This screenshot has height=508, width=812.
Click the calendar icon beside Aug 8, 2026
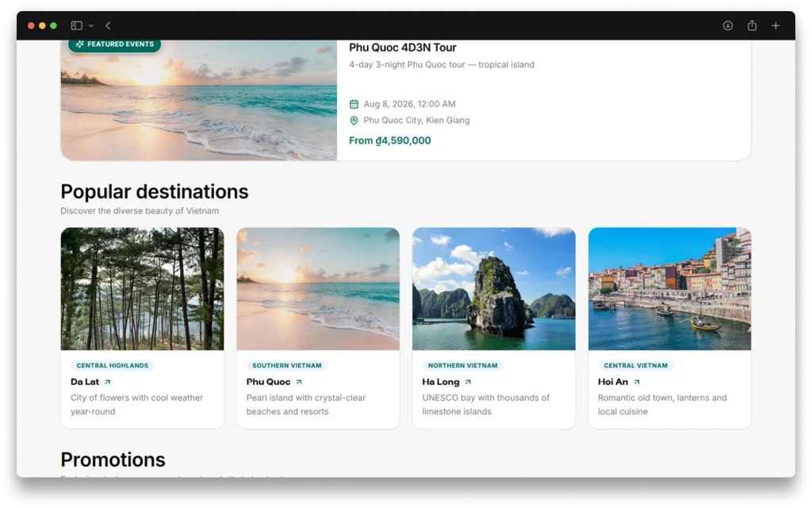(354, 104)
